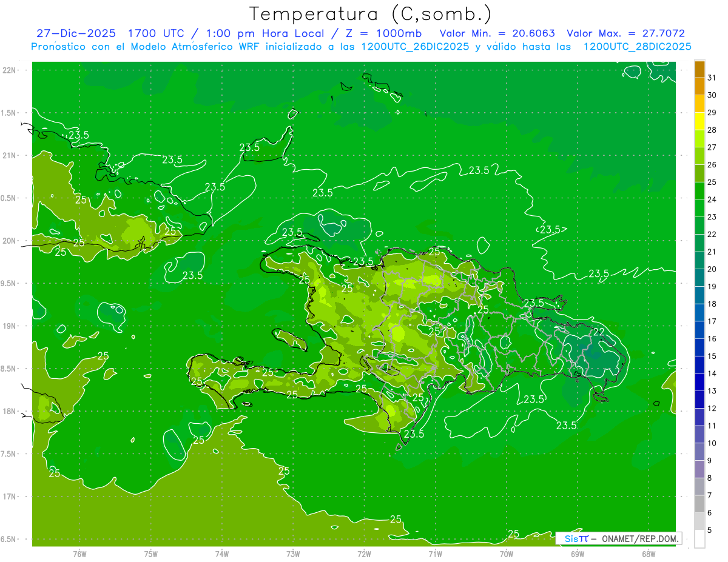Click the 1700 UTC time text
This screenshot has height=562, width=728.
click(x=156, y=33)
